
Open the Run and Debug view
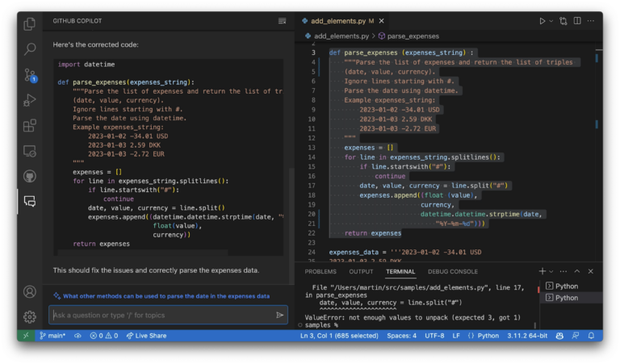[30, 100]
